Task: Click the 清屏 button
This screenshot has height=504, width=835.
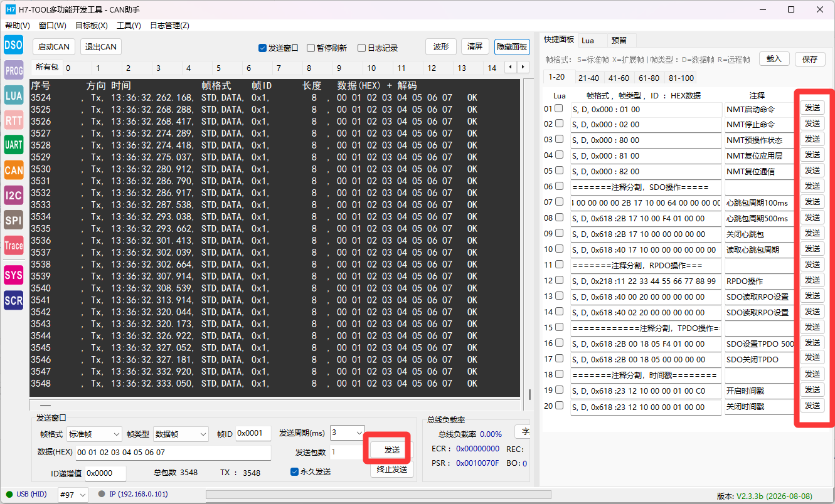Action: point(476,47)
